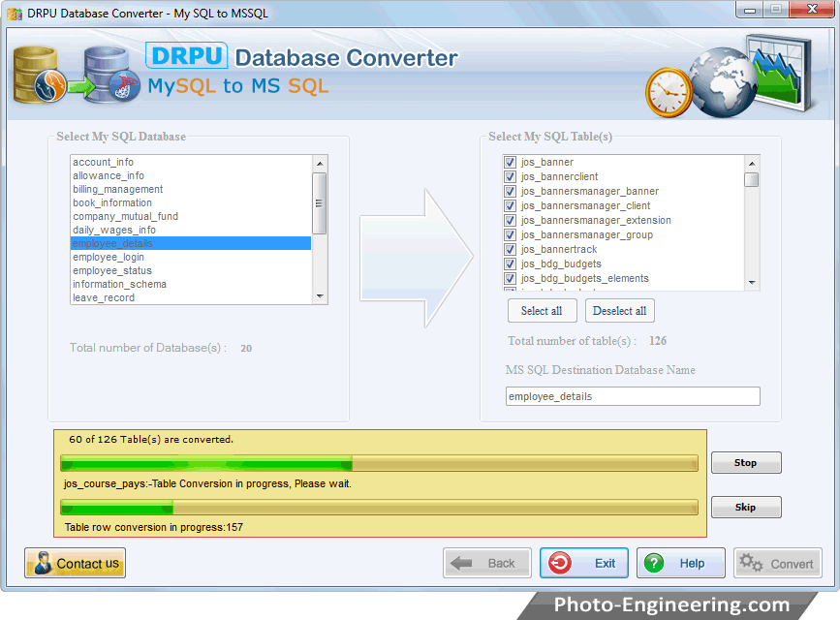Select the daily_wages_info database
The height and width of the screenshot is (620, 840).
point(191,230)
